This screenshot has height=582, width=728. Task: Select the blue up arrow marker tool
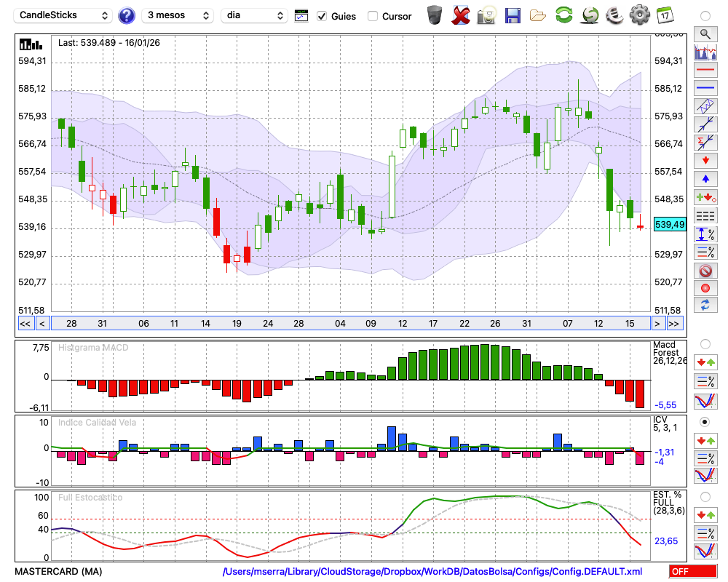click(705, 178)
